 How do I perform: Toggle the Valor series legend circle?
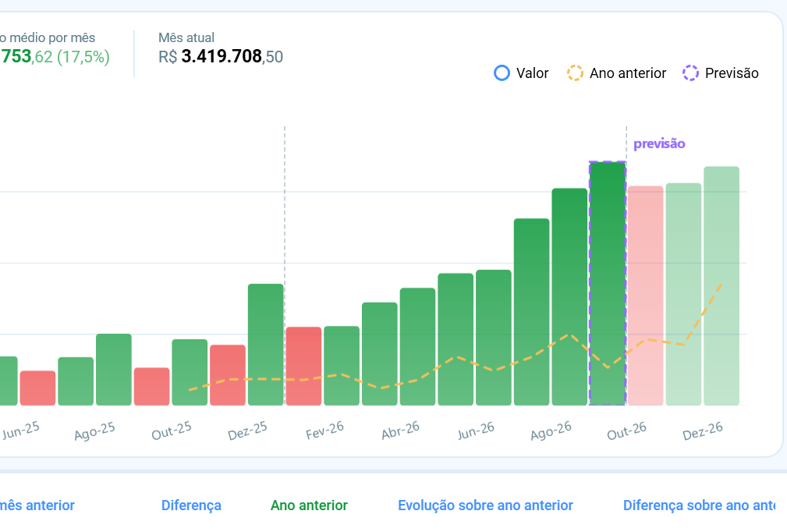pos(502,73)
